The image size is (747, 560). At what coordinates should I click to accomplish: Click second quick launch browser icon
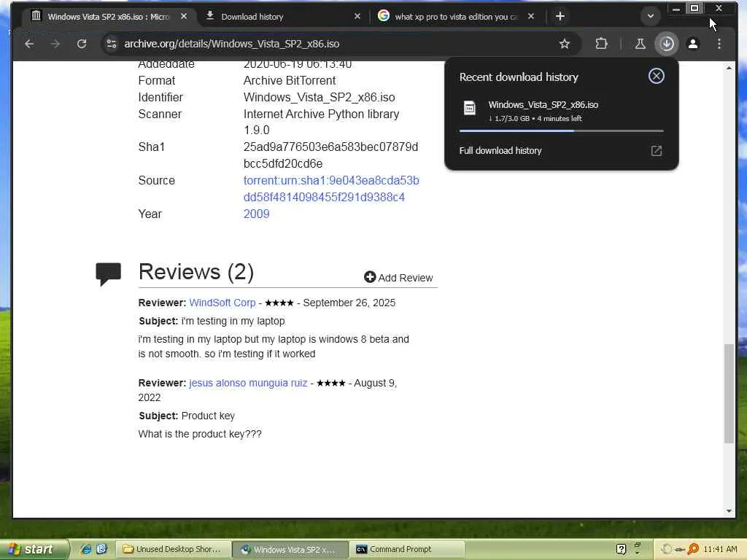point(101,550)
